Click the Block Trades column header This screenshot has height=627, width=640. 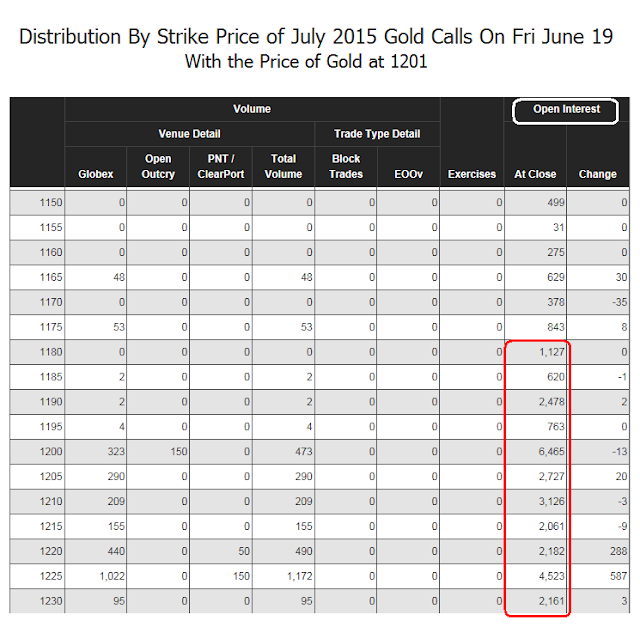click(345, 166)
